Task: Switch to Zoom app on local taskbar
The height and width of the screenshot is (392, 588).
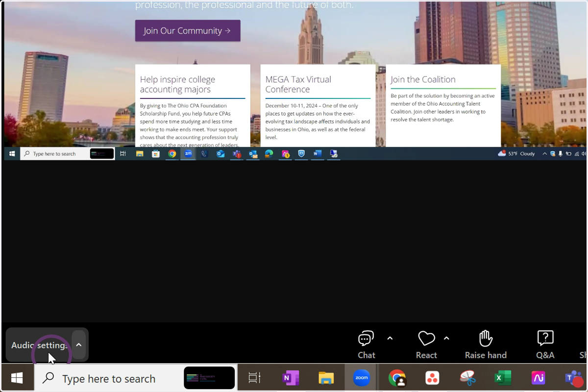Action: point(362,378)
